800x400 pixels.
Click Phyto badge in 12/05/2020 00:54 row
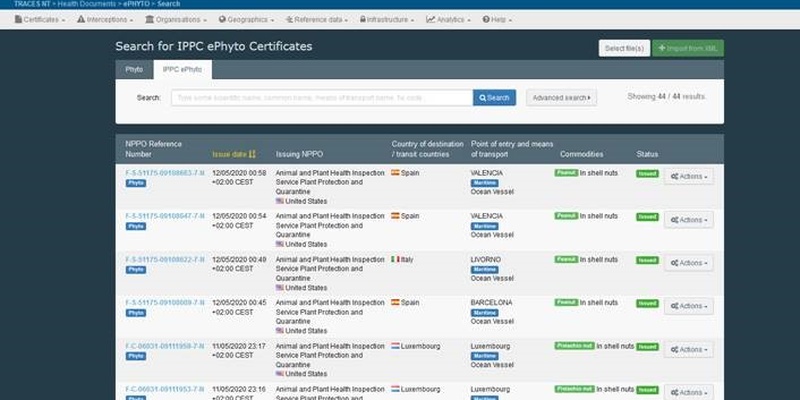[136, 226]
